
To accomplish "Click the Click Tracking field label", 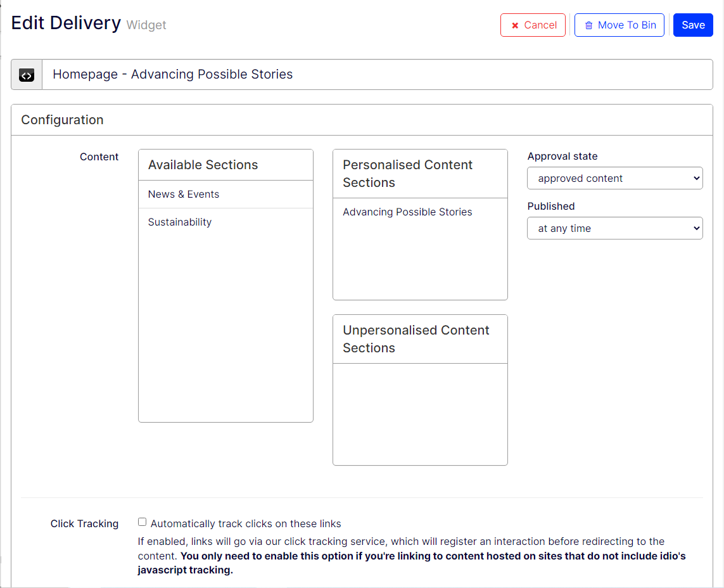I will (84, 524).
